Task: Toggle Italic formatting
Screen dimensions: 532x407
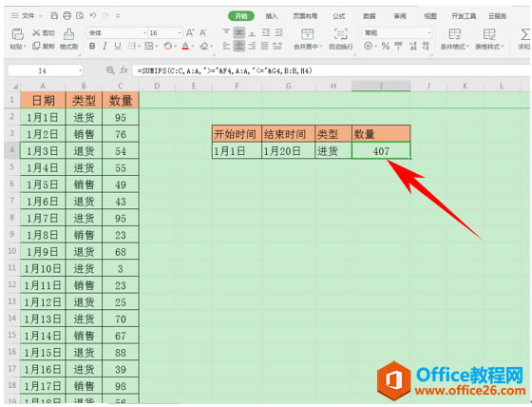Action: pyautogui.click(x=104, y=46)
